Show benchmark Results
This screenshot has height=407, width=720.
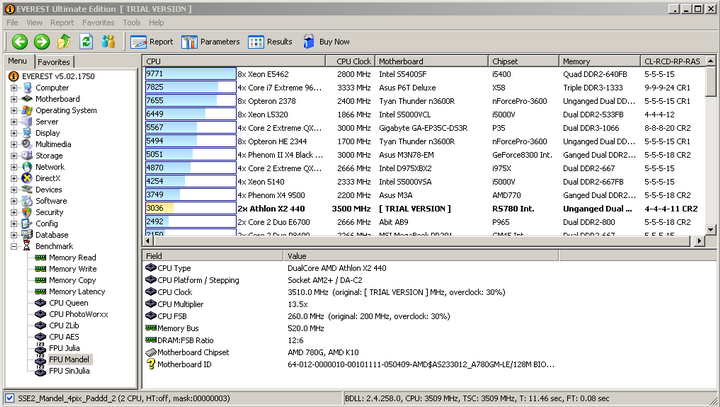pyautogui.click(x=270, y=42)
